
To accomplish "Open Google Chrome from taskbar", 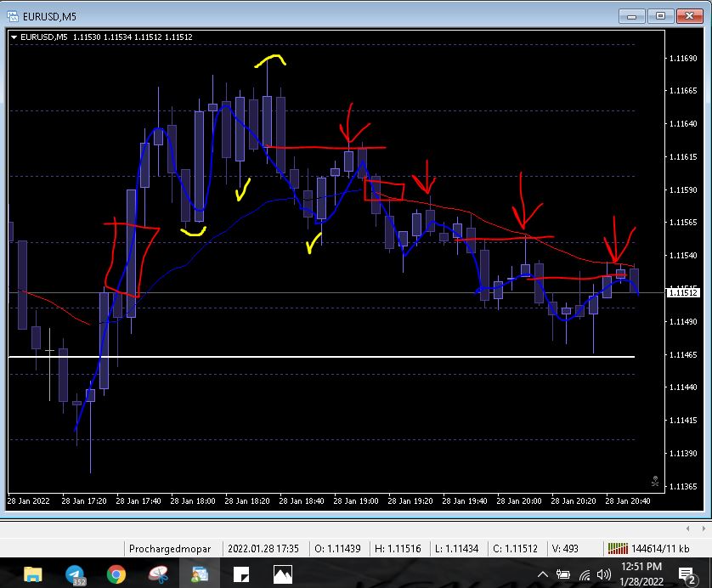I will click(116, 574).
